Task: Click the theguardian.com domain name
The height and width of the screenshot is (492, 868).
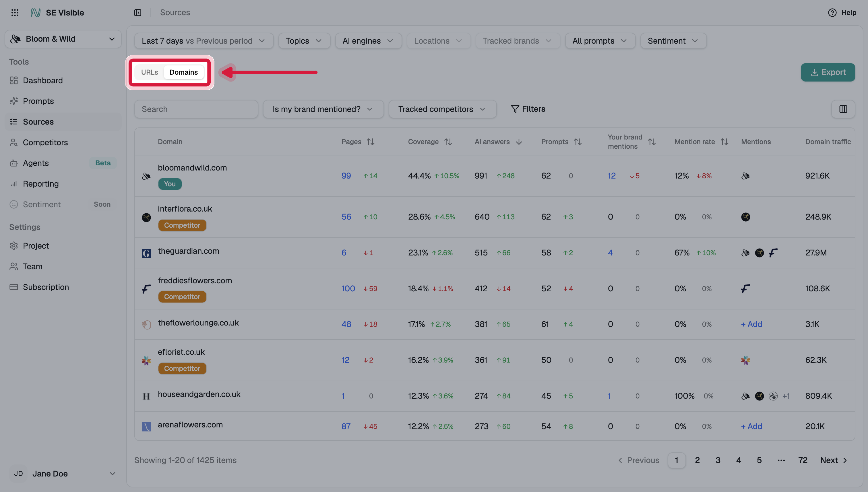Action: click(189, 251)
